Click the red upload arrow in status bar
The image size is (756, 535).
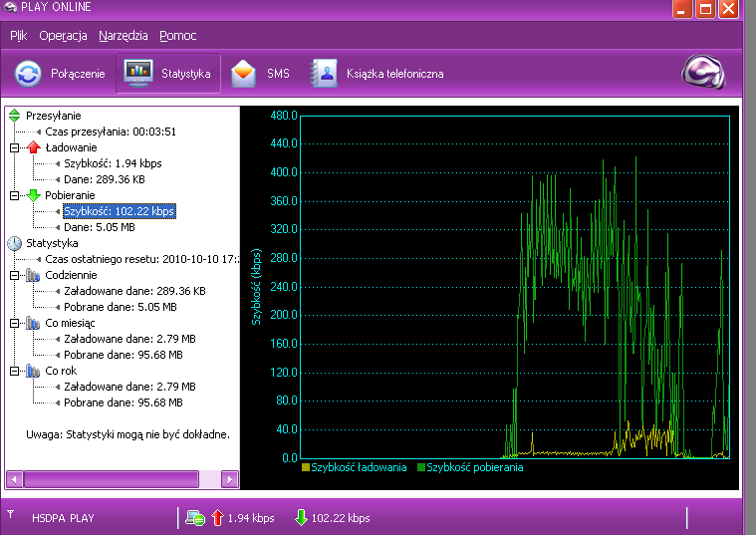click(217, 518)
